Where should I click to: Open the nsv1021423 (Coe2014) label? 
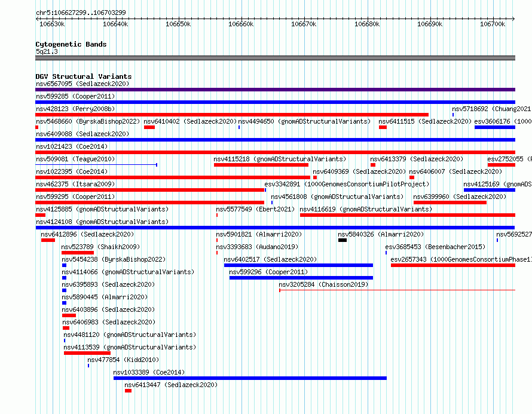coord(72,146)
